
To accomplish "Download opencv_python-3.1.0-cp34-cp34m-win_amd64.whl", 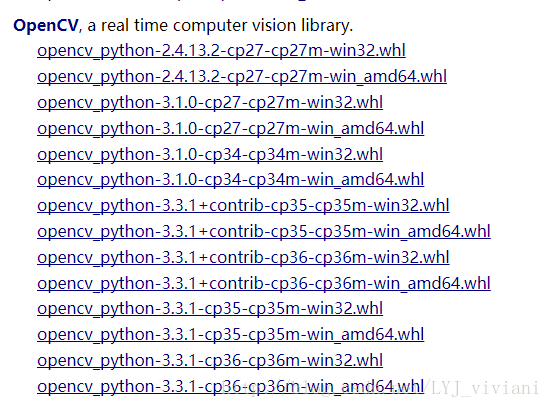I will [x=231, y=180].
